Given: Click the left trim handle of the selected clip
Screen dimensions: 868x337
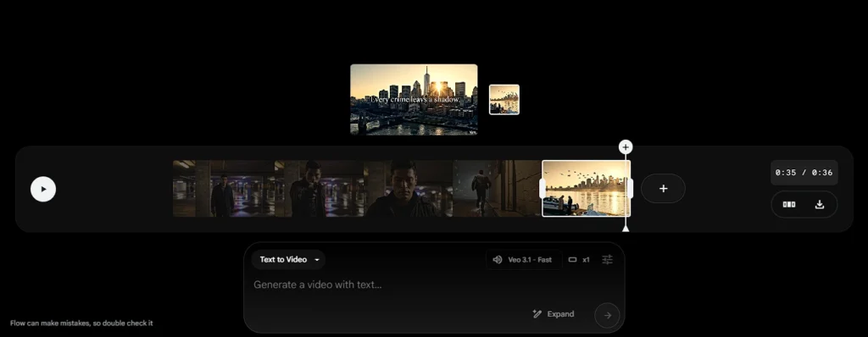Looking at the screenshot, I should point(542,188).
